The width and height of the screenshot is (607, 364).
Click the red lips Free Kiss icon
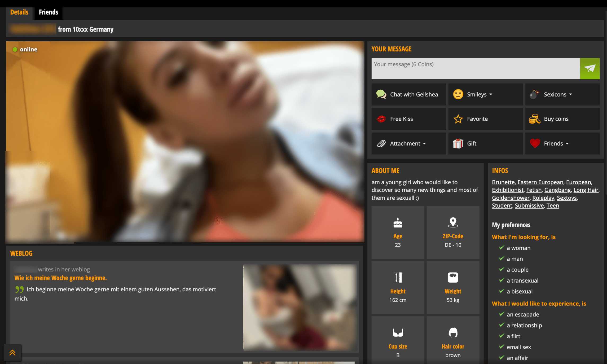381,119
